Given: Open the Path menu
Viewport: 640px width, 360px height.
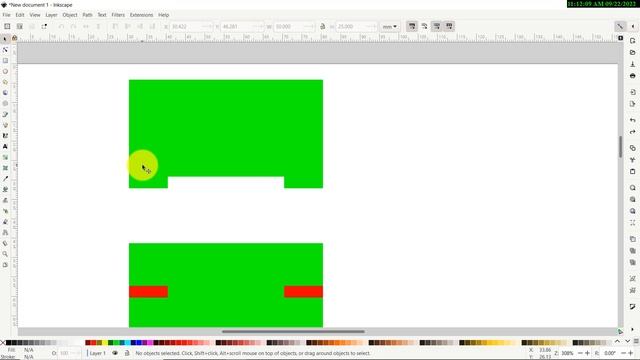Looking at the screenshot, I should [x=87, y=15].
